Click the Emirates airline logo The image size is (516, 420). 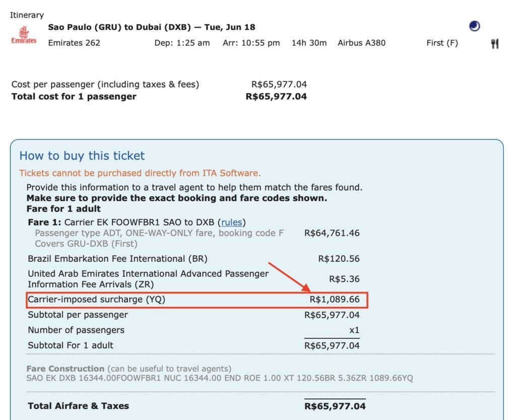[x=24, y=35]
